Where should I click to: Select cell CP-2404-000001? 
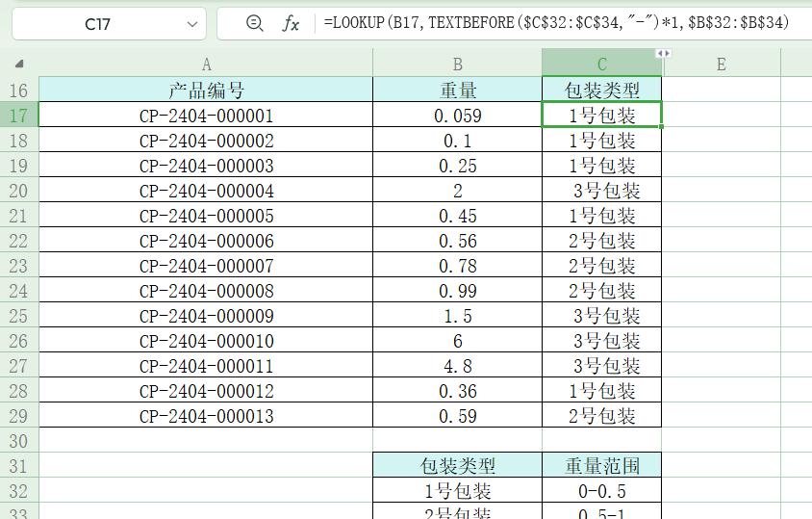coord(206,116)
